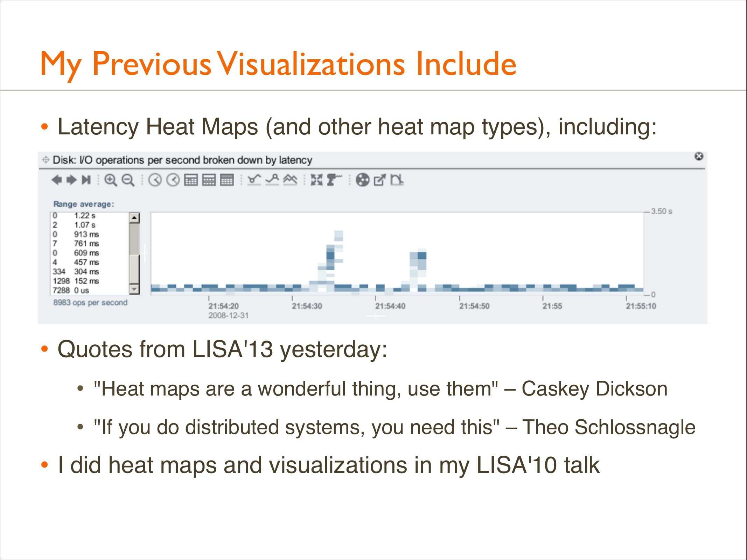747x560 pixels.
Task: Click the first clock time-range icon
Action: coord(155,180)
